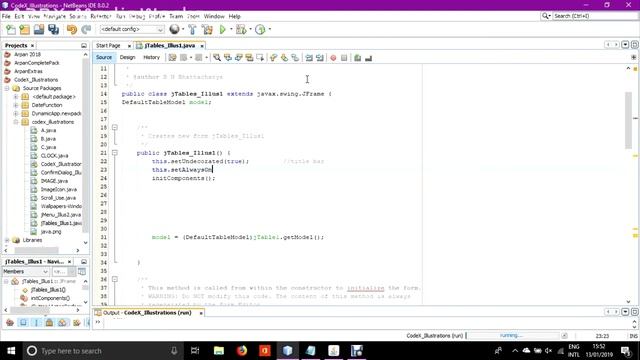Toggle Show Fields filter in Navigator
Viewport: 640px width, 360px height.
pyautogui.click(x=23, y=323)
